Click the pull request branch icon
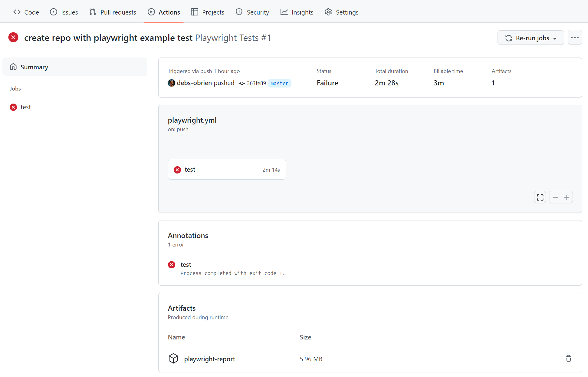588x377 pixels. click(x=93, y=12)
